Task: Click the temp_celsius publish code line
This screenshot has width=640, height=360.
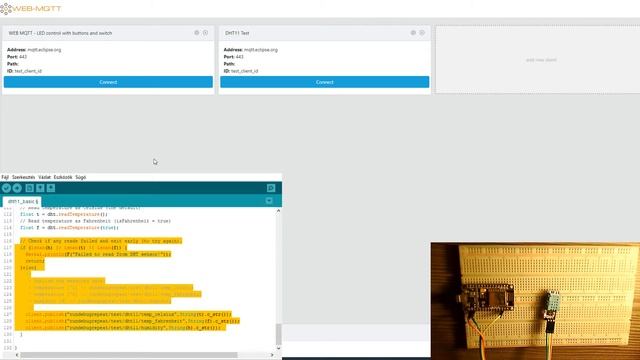Action: [128, 314]
